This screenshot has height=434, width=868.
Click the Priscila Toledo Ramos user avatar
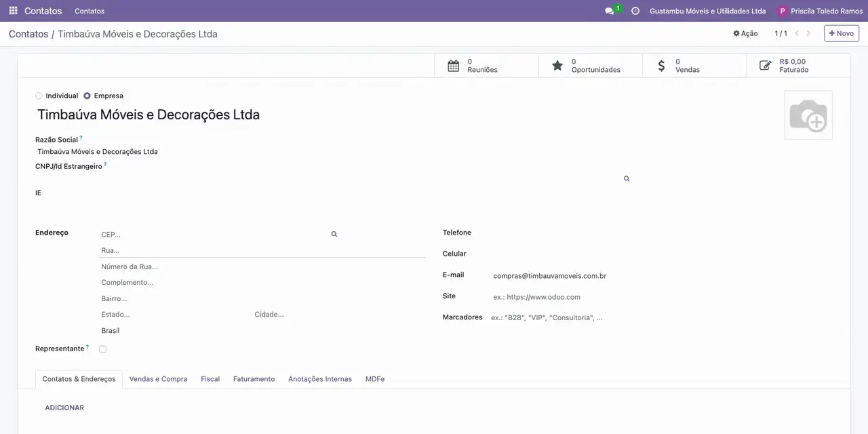tap(783, 11)
